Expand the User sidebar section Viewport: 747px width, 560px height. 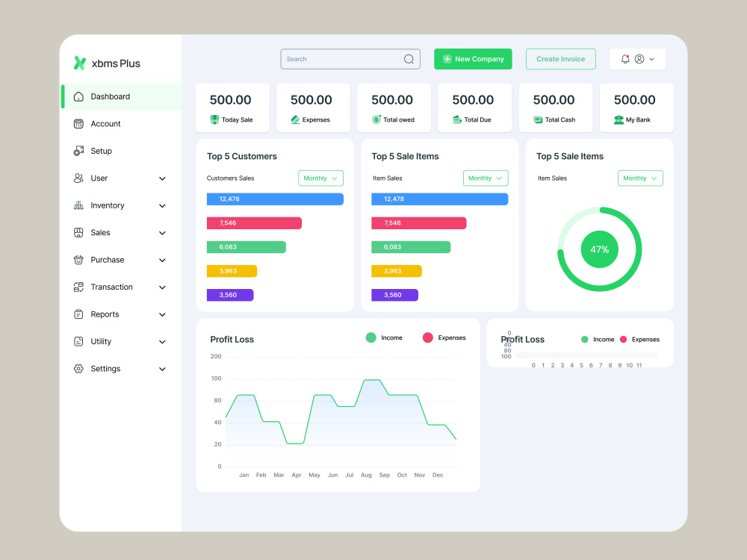(x=162, y=178)
